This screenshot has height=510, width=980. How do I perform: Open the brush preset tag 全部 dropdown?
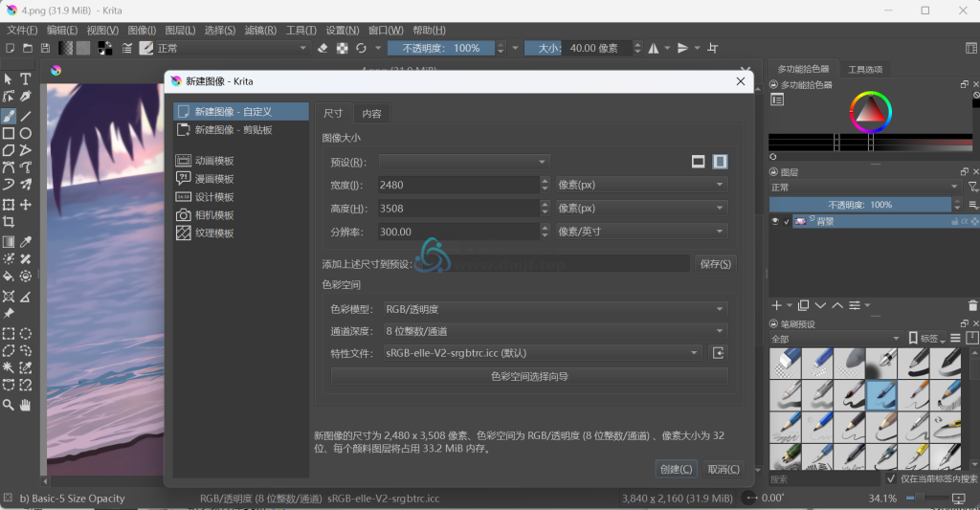(835, 339)
